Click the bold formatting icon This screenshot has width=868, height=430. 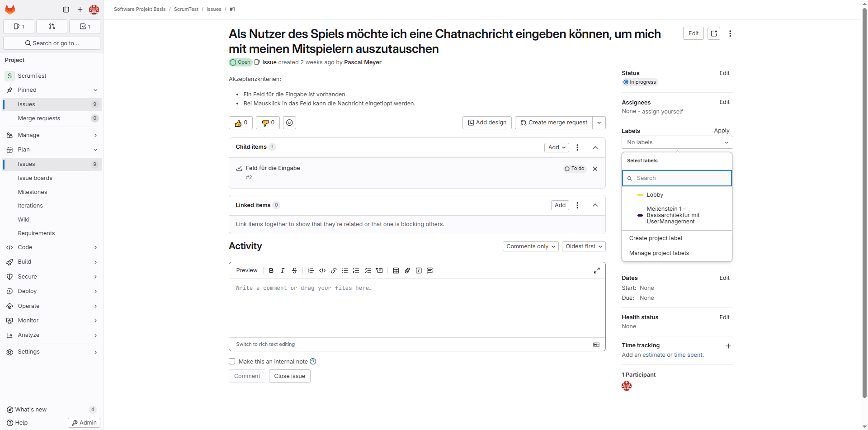pyautogui.click(x=271, y=270)
